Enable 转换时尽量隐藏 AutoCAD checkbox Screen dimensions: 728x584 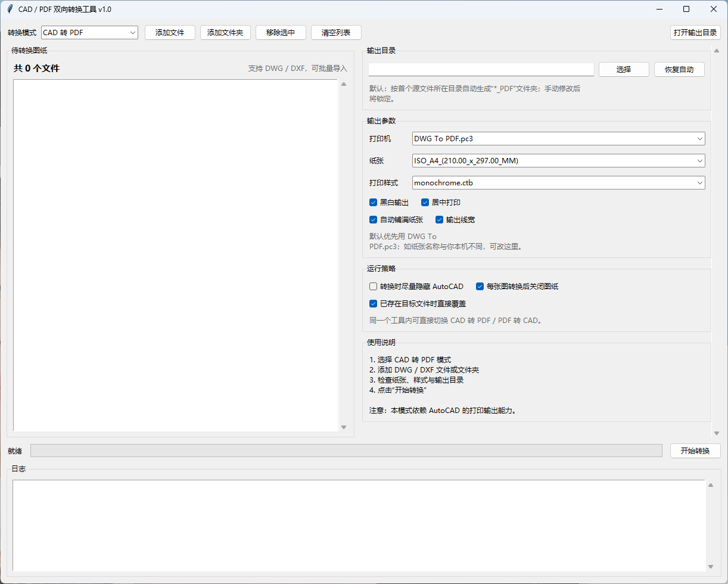coord(374,287)
